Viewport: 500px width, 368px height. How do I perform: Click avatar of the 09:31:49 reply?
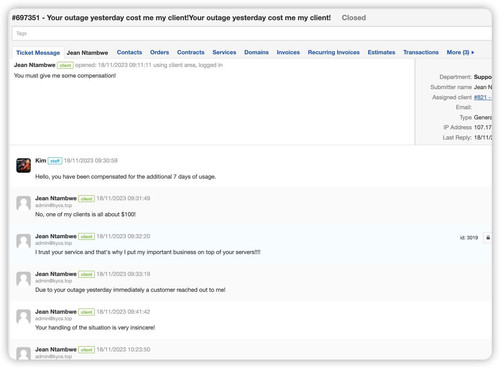24,203
